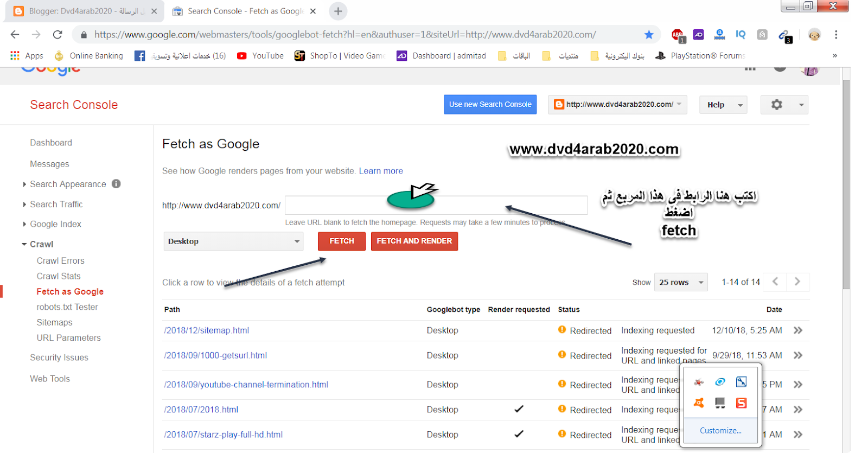Open Web Tools in sidebar
This screenshot has width=868, height=453.
[x=50, y=379]
